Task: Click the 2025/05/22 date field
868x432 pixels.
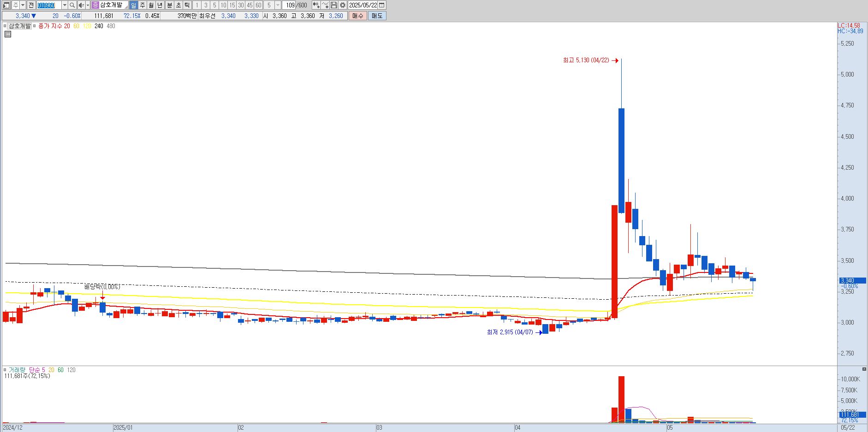Action: pos(363,5)
